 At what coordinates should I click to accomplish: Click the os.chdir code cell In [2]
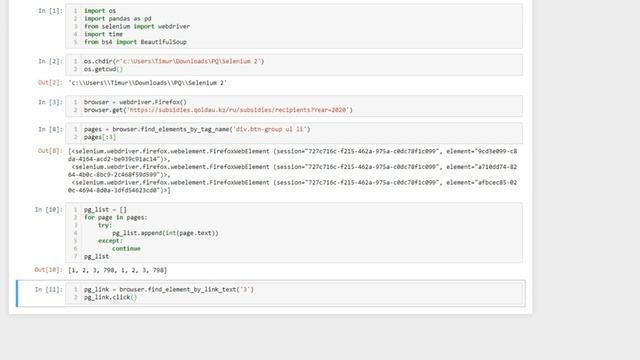294,65
